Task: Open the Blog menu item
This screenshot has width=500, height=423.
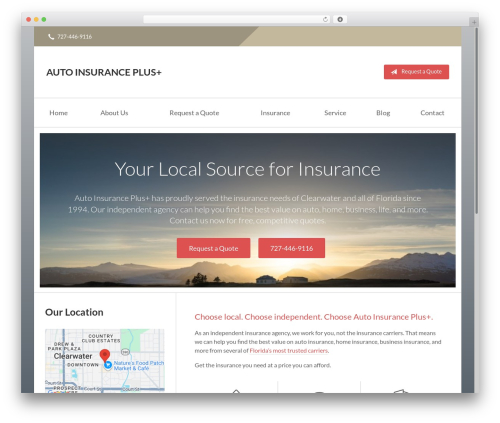Action: (x=383, y=113)
